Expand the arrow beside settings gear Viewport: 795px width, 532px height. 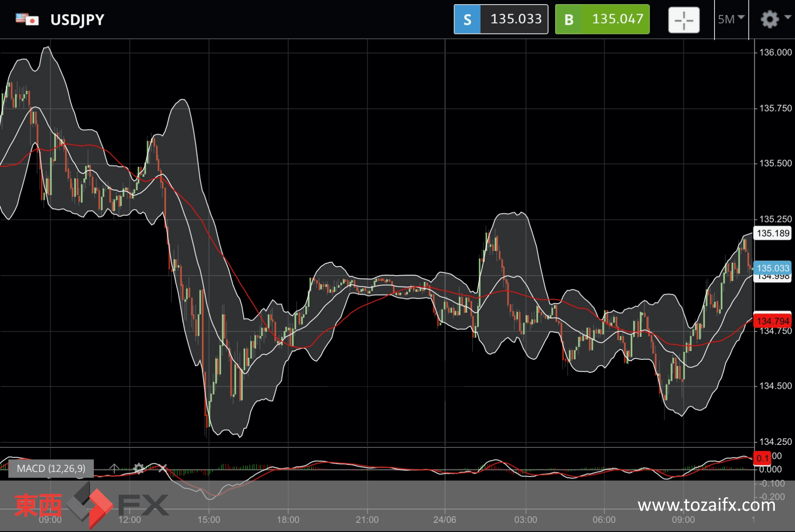point(788,17)
